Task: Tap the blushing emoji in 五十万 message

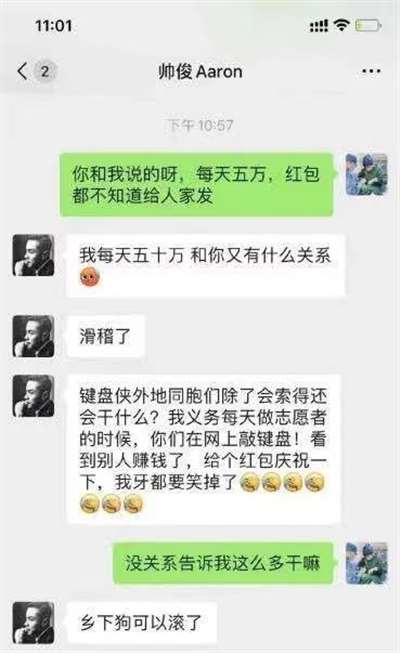Action: 90,277
